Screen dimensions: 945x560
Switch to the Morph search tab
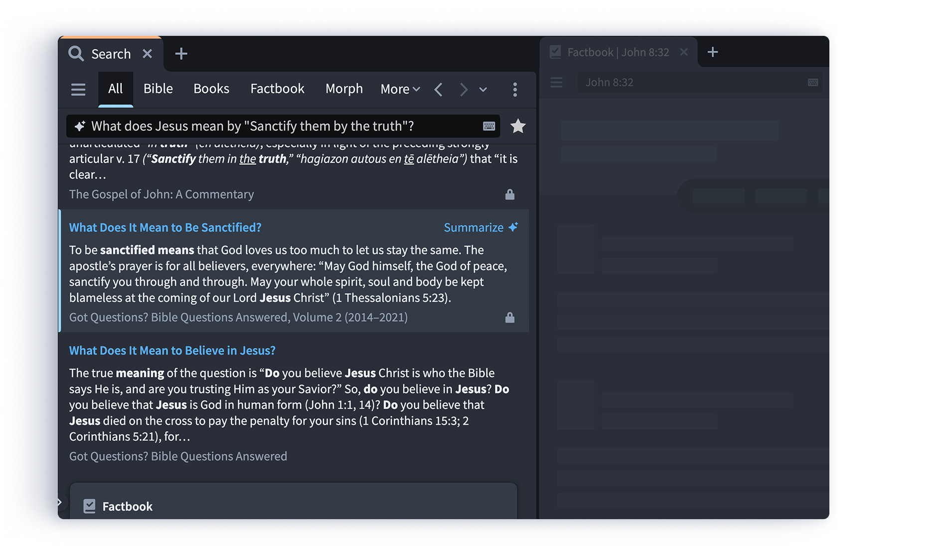click(344, 89)
